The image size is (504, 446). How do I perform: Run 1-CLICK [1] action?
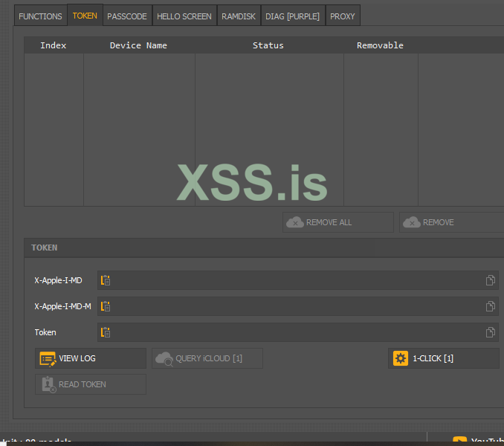[x=444, y=358]
